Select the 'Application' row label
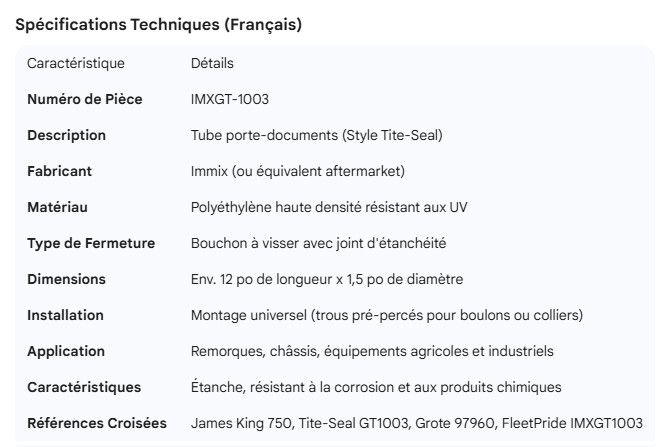 (x=66, y=351)
